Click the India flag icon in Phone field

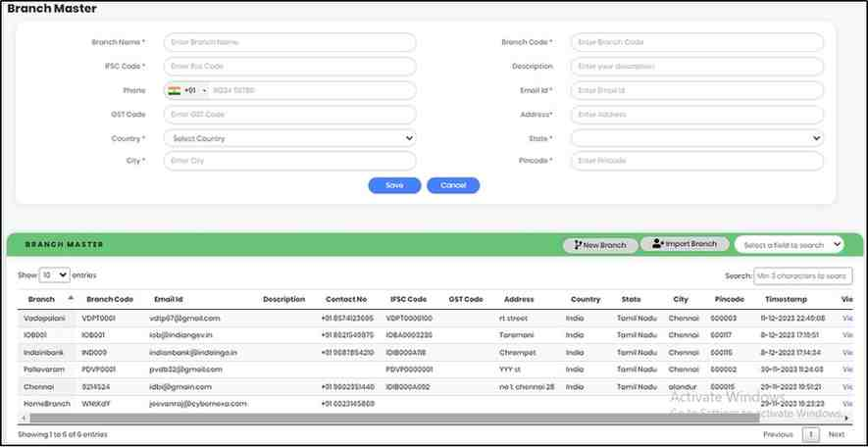click(x=175, y=90)
